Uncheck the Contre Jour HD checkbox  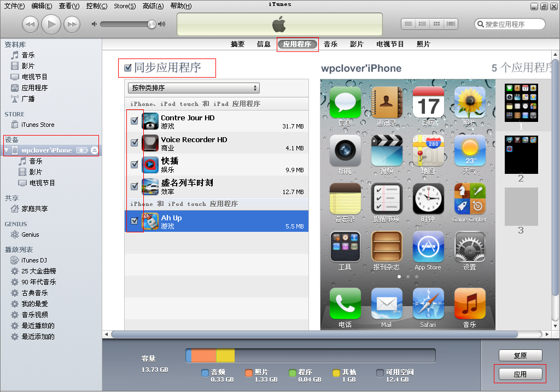pyautogui.click(x=135, y=121)
